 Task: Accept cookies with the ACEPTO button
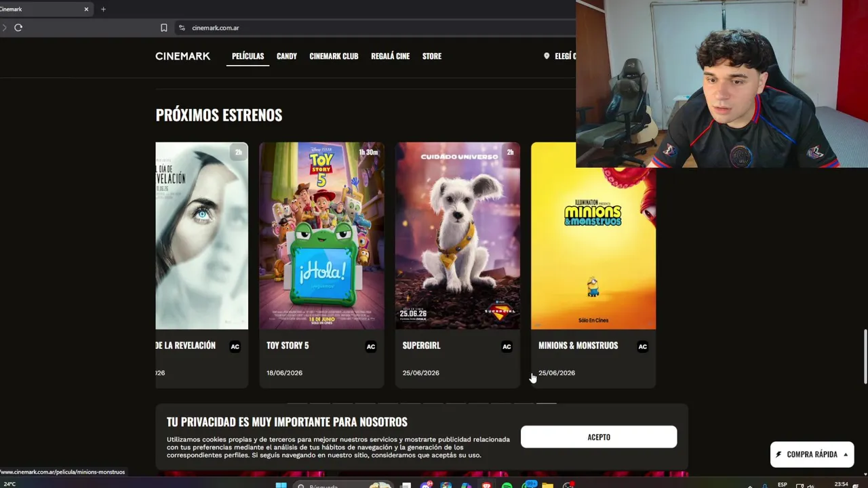click(599, 437)
